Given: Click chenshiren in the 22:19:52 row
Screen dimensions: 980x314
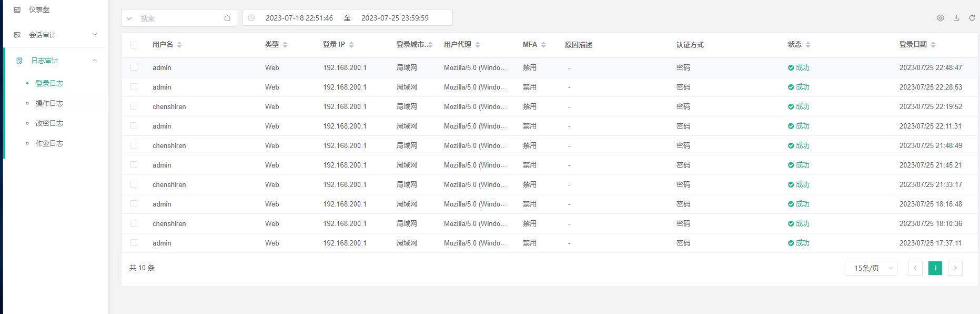Looking at the screenshot, I should (x=169, y=106).
